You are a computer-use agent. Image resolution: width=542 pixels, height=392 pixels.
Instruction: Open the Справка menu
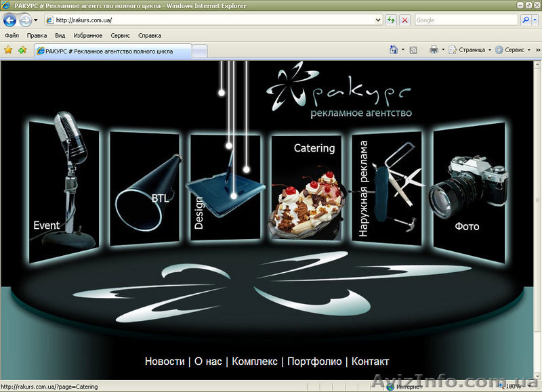pos(150,35)
